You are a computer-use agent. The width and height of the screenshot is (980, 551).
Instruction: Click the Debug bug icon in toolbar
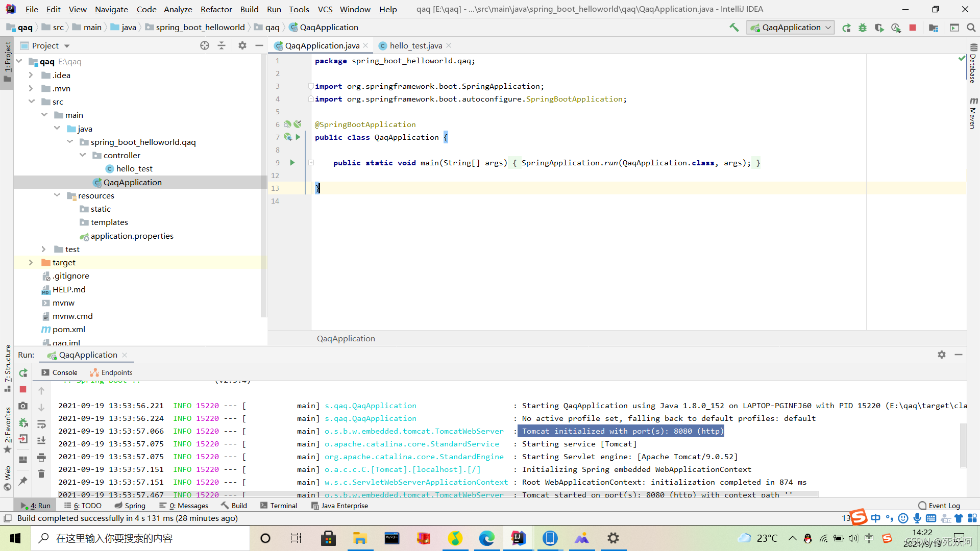[863, 28]
